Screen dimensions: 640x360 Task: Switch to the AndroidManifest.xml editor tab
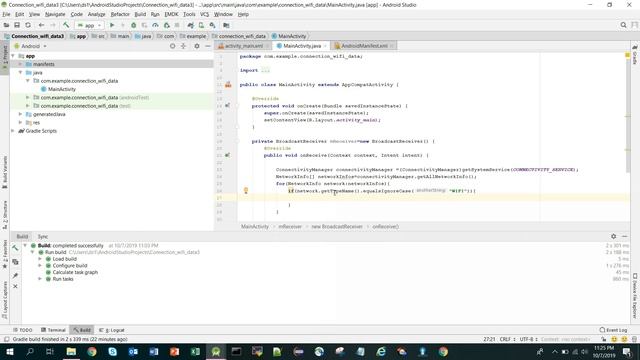point(364,46)
